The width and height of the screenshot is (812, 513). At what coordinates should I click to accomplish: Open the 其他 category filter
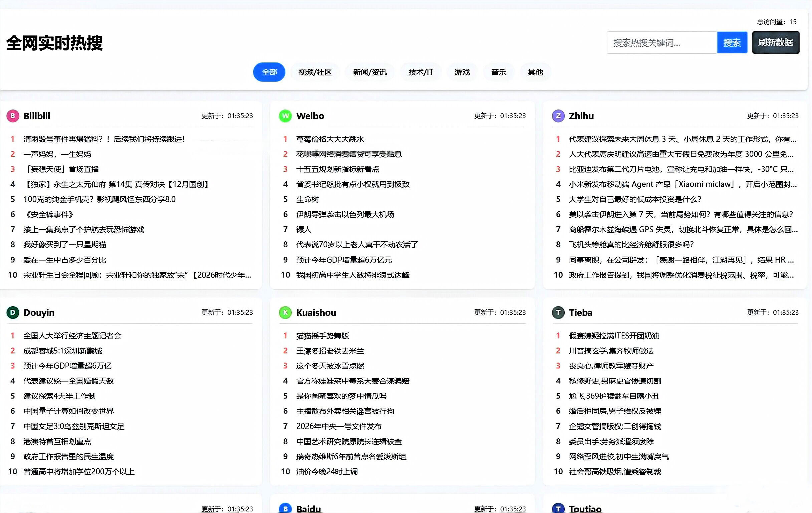(x=535, y=72)
